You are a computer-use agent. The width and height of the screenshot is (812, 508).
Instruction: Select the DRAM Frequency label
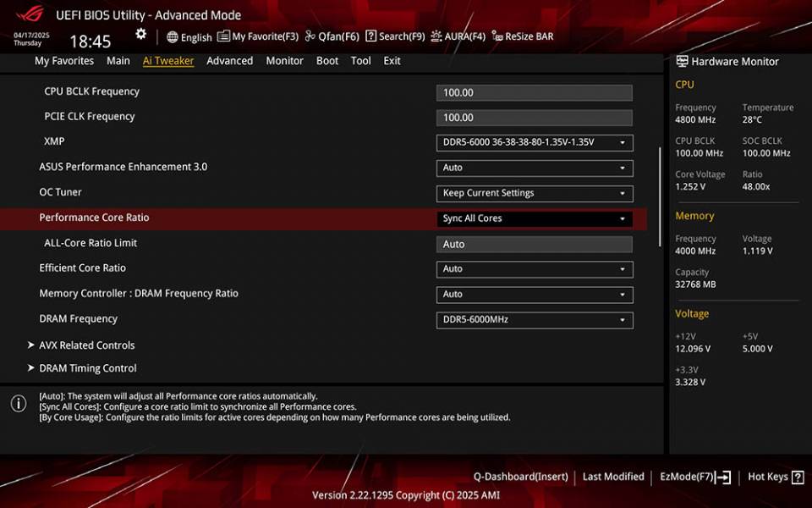[x=78, y=319]
